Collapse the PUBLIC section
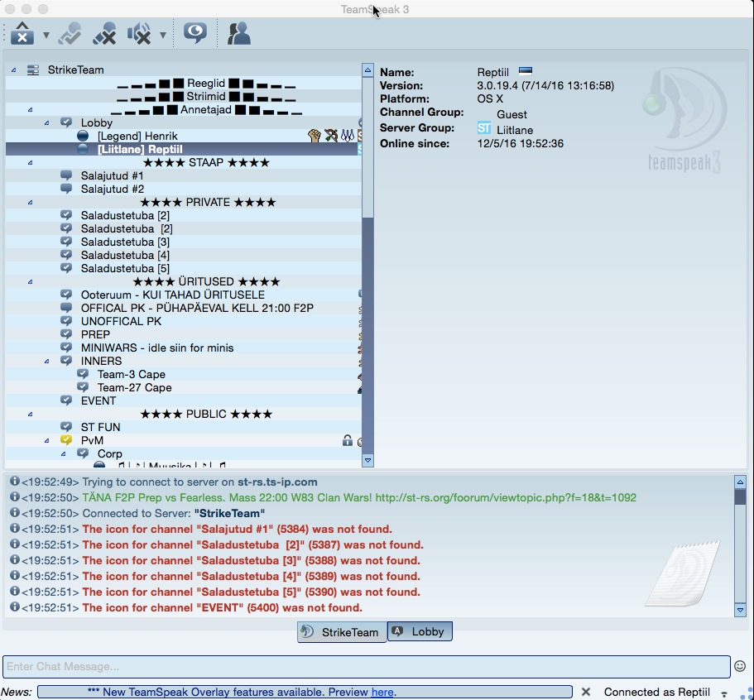The image size is (754, 700). pyautogui.click(x=31, y=414)
